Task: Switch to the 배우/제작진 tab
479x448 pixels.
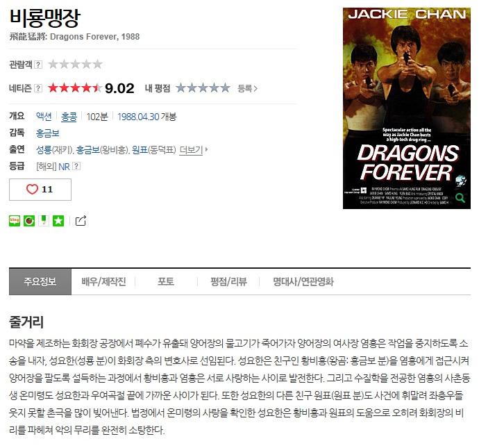Action: click(103, 281)
